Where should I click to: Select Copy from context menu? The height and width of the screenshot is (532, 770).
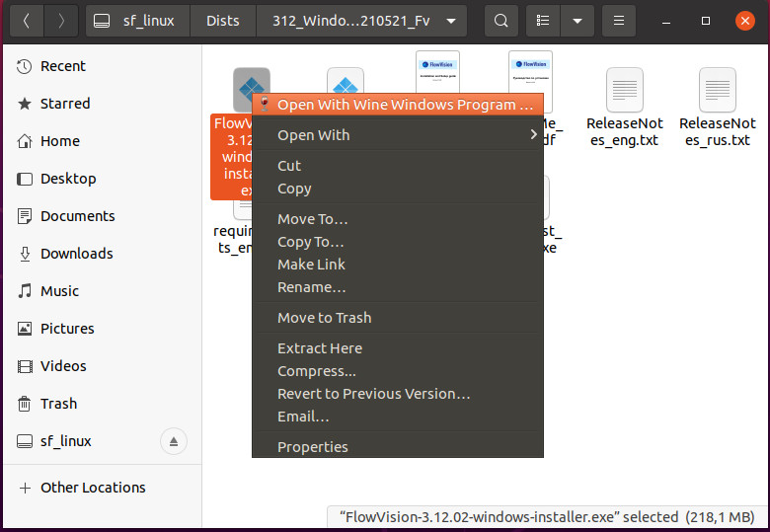[397, 189]
